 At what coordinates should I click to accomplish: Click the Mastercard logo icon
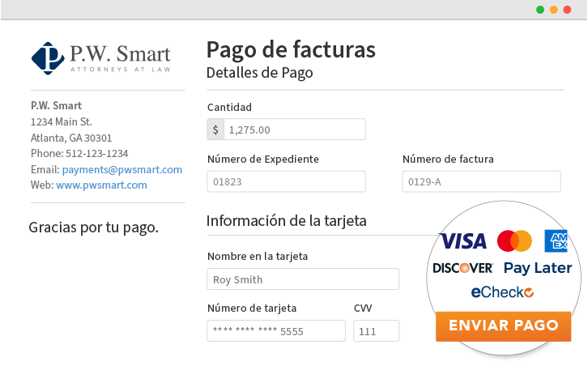[514, 240]
